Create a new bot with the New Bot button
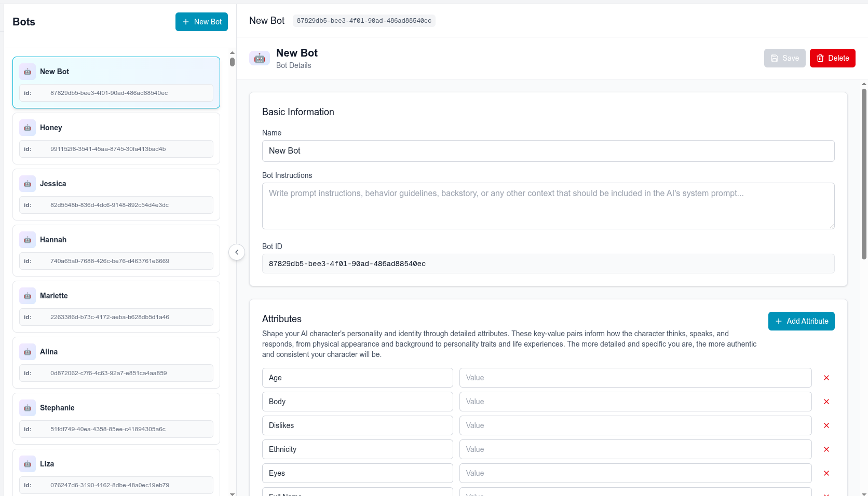 201,22
